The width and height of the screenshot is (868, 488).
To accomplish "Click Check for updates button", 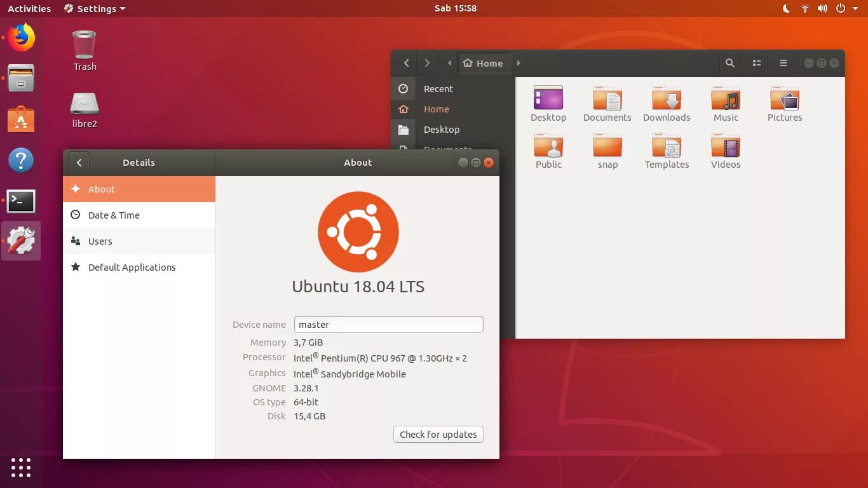I will [438, 435].
